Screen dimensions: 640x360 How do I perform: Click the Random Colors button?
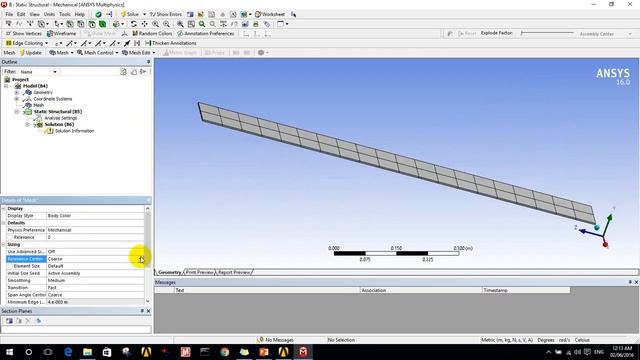pyautogui.click(x=152, y=33)
